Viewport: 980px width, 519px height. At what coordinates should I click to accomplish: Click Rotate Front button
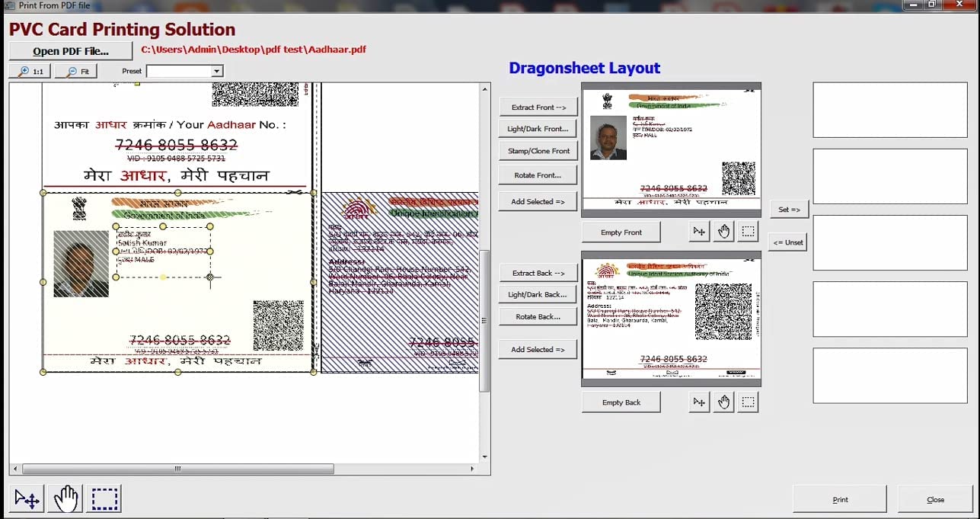pos(538,175)
